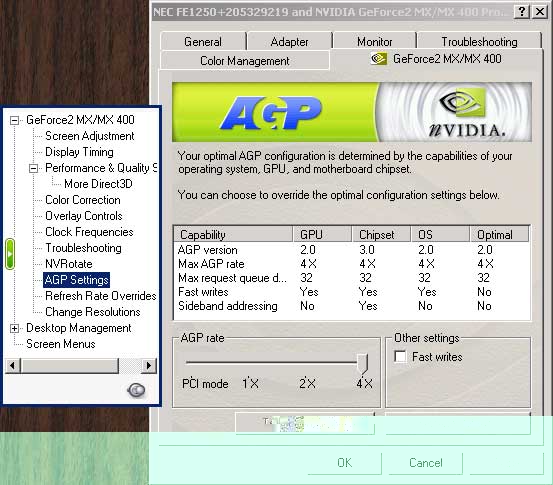Enable the Fast writes checkbox
553x485 pixels.
[400, 356]
